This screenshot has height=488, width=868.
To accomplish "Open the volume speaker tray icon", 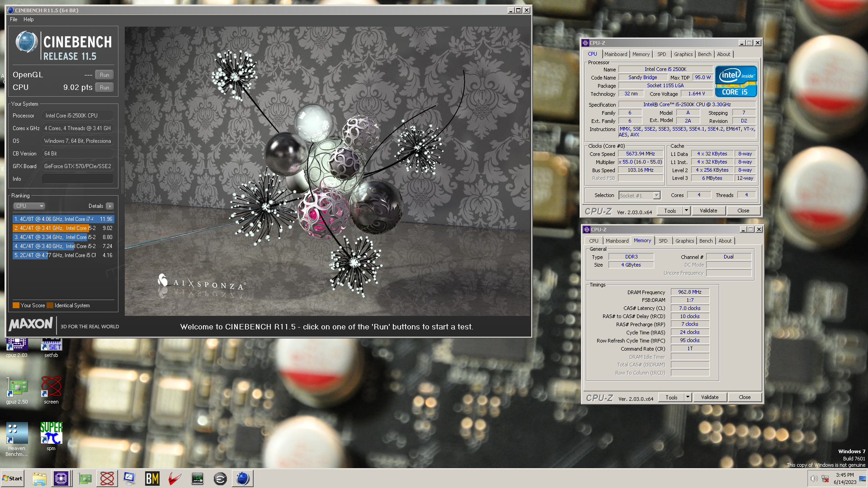I will (814, 479).
